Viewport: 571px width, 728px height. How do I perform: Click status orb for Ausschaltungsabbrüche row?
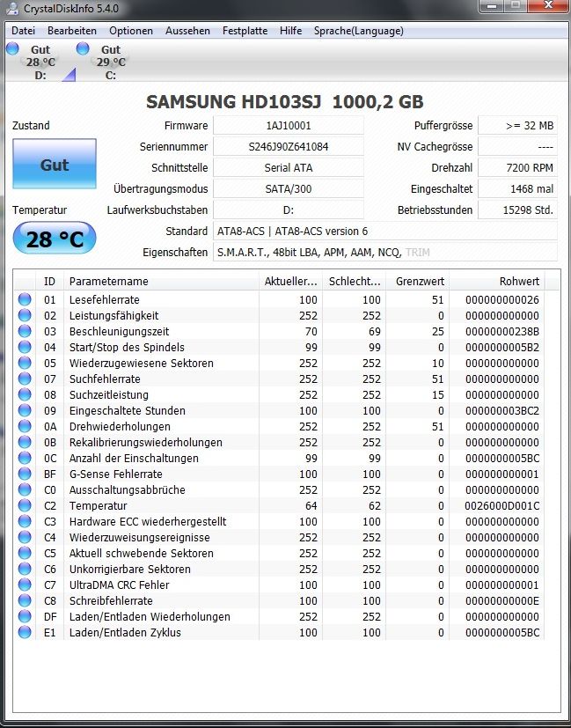coord(25,489)
